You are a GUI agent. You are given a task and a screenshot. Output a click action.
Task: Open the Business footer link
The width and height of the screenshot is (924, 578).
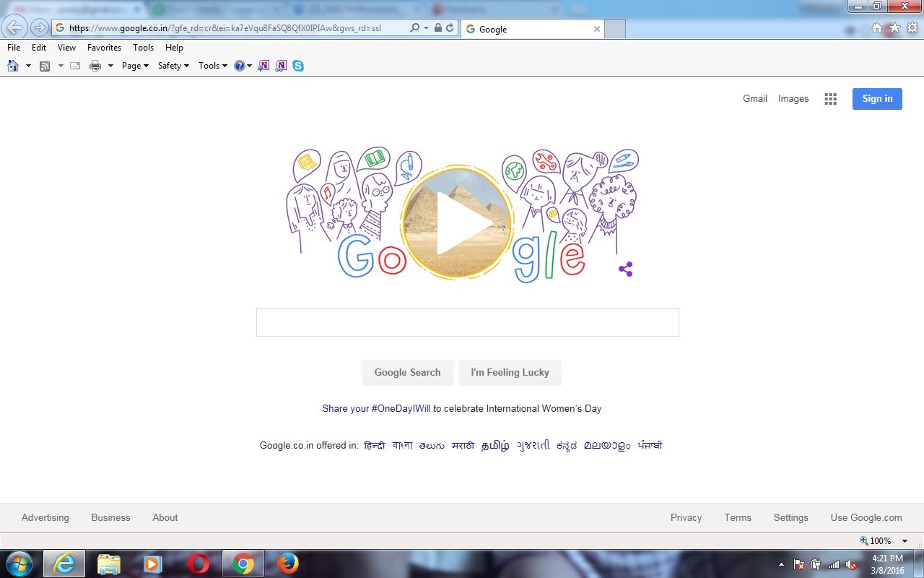111,518
